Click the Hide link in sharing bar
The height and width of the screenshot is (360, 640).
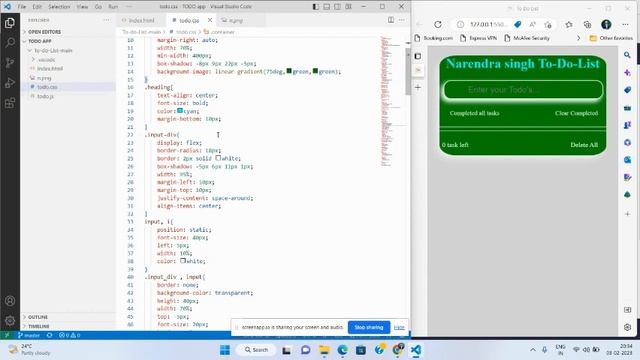pyautogui.click(x=399, y=327)
